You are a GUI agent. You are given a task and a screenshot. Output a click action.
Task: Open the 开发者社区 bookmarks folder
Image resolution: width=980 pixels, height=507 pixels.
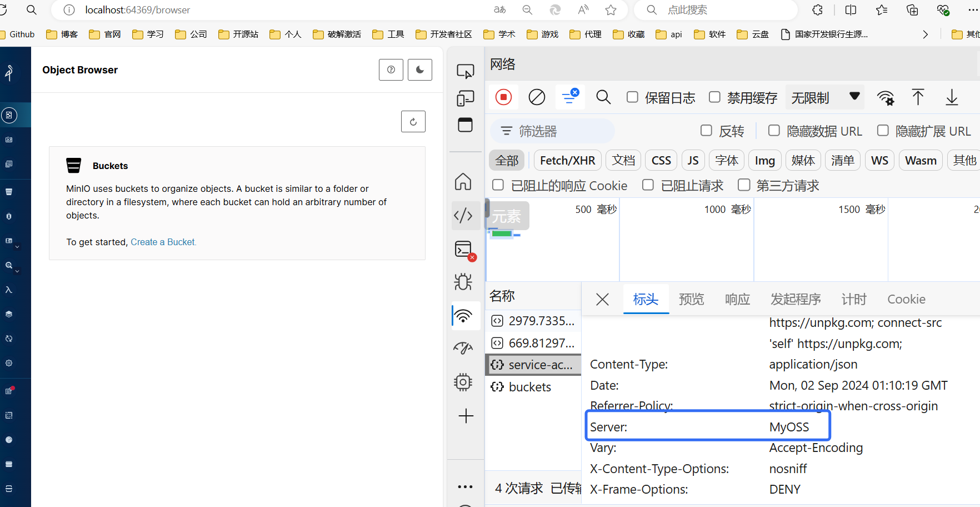point(444,34)
